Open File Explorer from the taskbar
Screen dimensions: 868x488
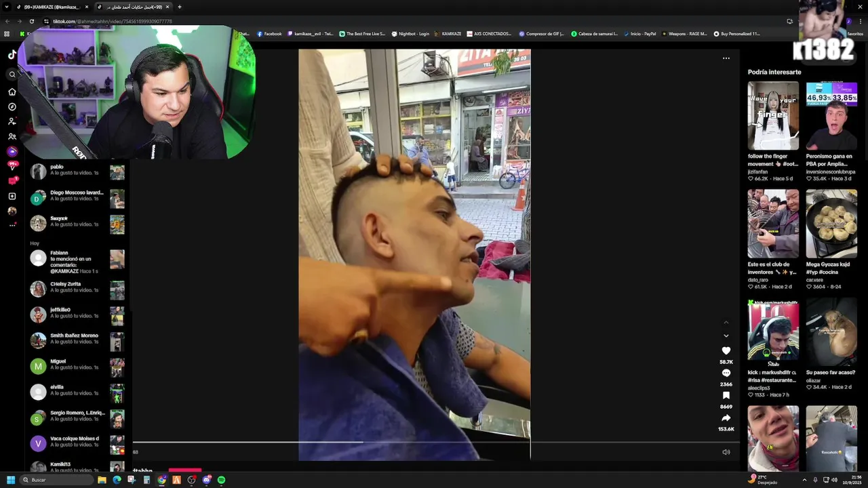coord(102,480)
